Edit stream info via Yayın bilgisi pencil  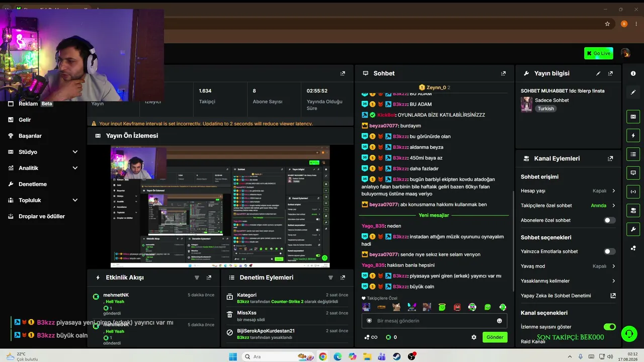598,73
